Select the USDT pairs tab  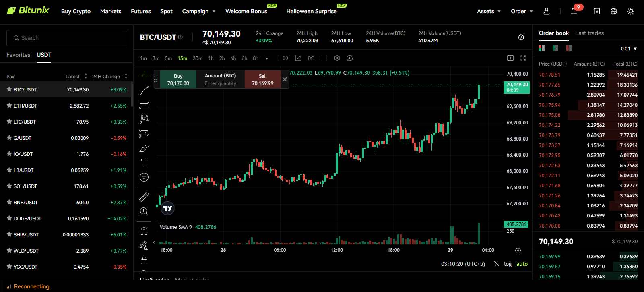pyautogui.click(x=44, y=55)
